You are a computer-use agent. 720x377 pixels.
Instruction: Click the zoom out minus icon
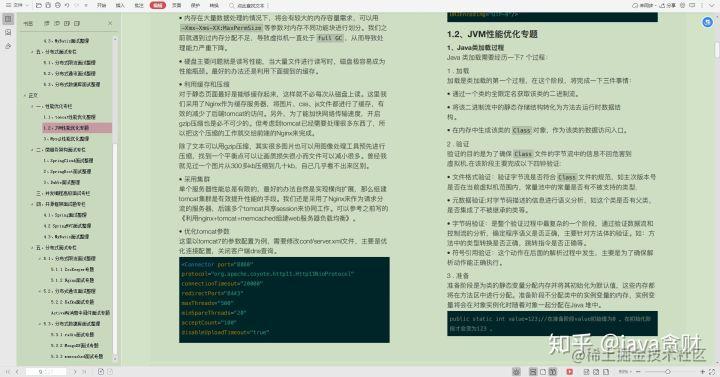pos(638,371)
